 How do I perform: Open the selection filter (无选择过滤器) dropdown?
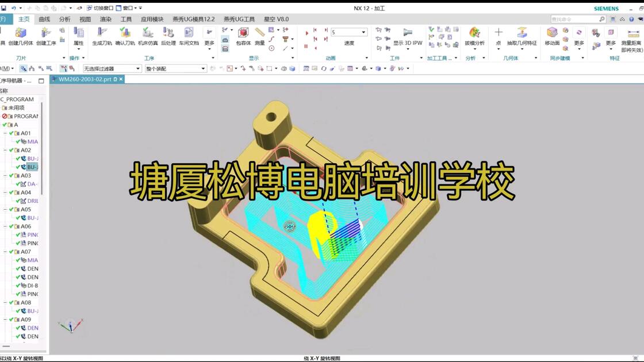pyautogui.click(x=112, y=68)
